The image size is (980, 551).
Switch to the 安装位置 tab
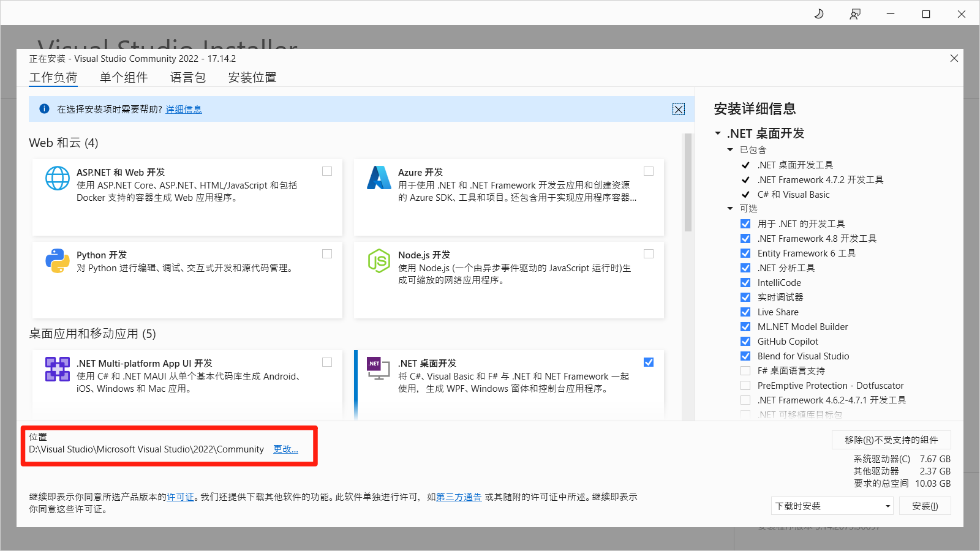click(x=252, y=78)
